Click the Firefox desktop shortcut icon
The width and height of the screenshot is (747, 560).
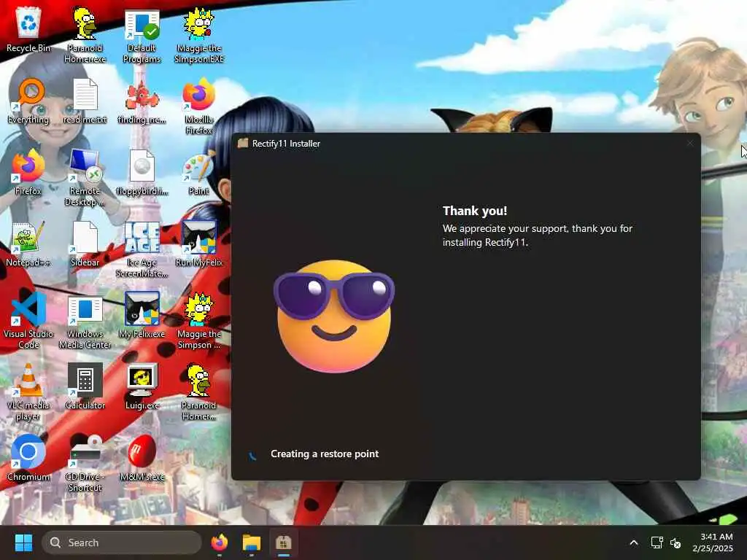(28, 172)
